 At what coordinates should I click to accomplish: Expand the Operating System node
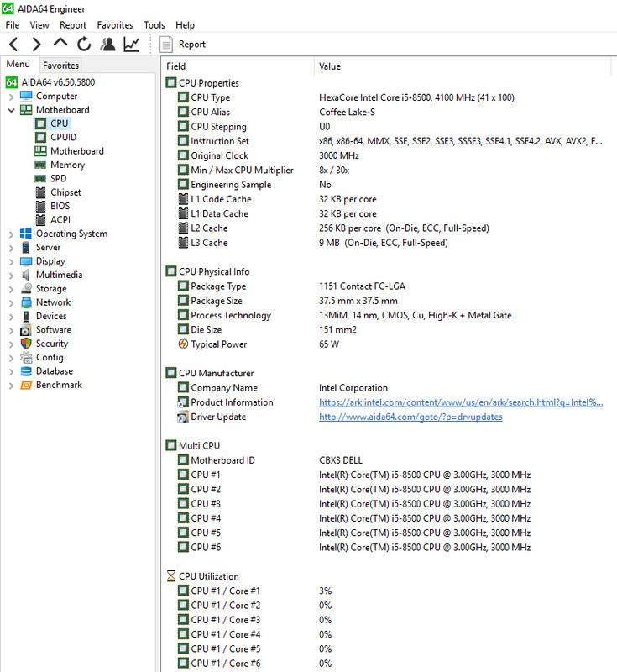11,234
